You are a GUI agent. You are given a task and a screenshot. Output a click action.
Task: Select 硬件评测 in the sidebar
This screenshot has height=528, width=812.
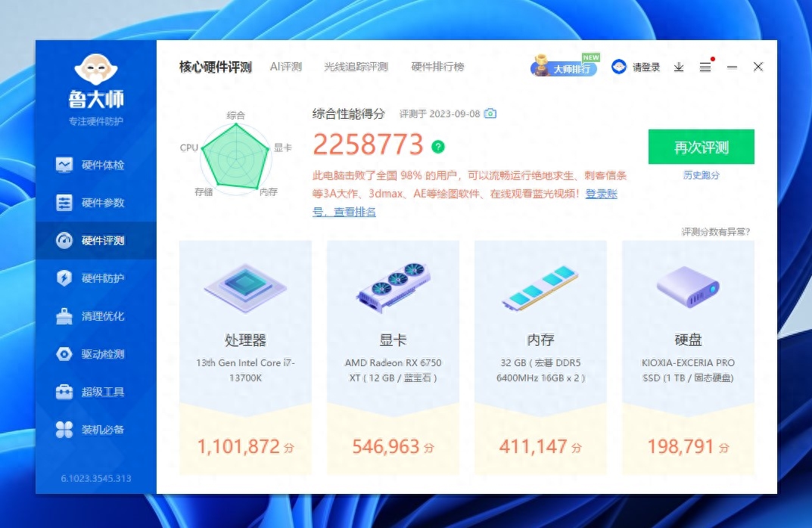point(96,241)
